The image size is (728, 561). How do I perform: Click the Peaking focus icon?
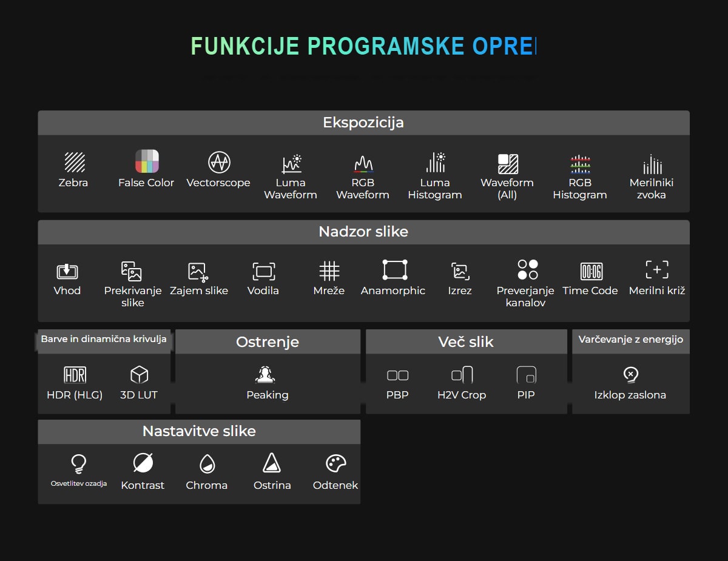click(x=265, y=375)
